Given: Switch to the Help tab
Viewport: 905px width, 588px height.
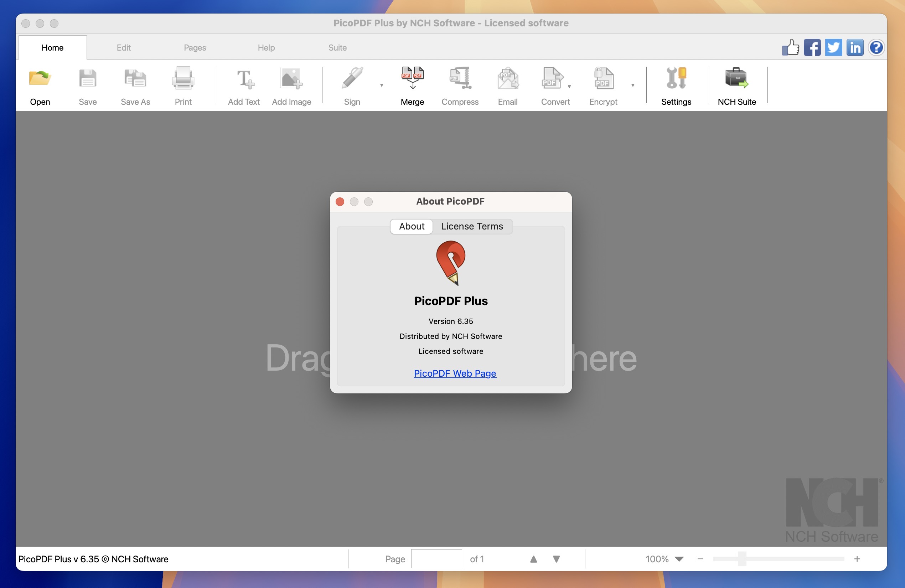Looking at the screenshot, I should (266, 47).
